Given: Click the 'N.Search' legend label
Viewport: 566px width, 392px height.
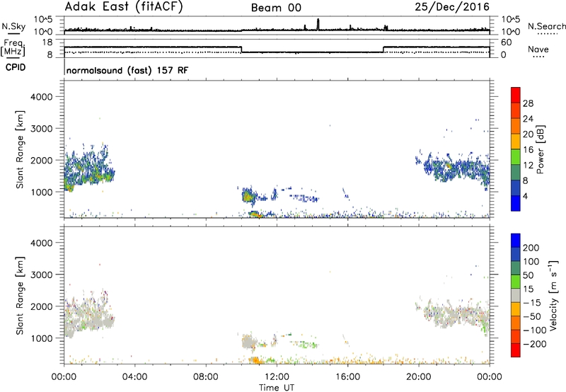Looking at the screenshot, I should coord(546,26).
